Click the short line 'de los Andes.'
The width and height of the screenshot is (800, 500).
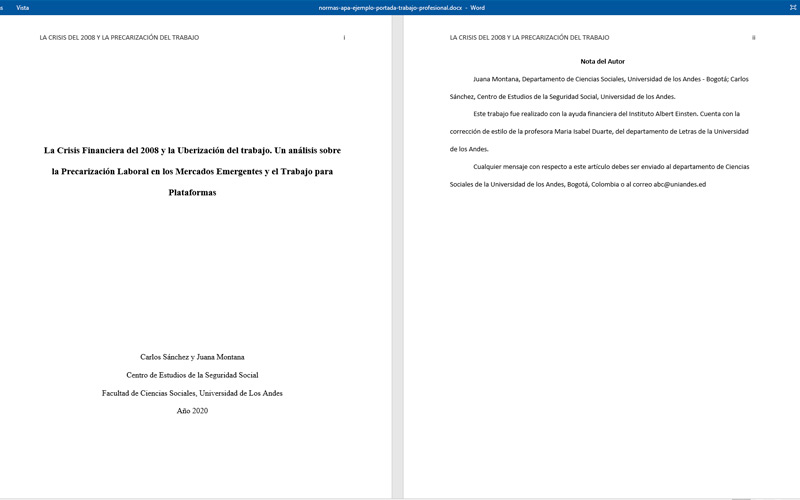coord(469,149)
